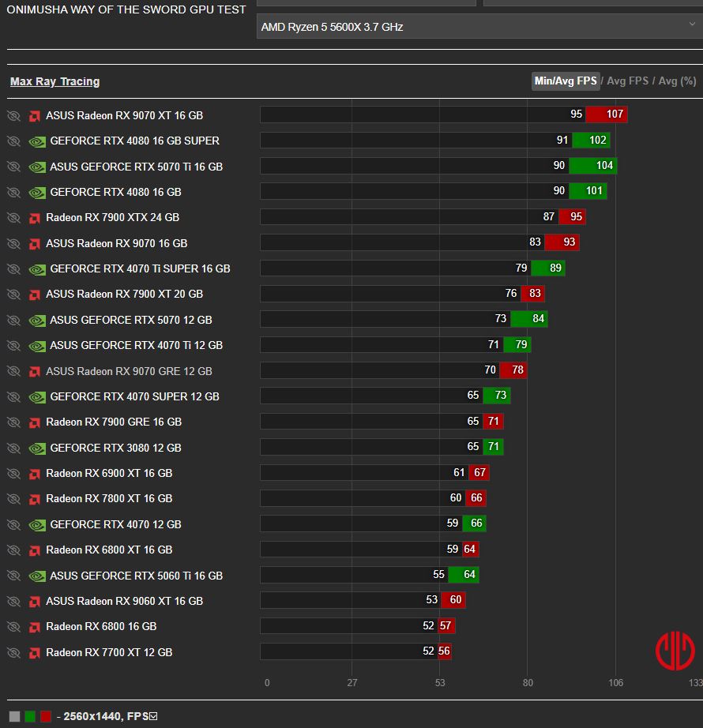Click AMD logo beside ASUS Radeon RX 7900 XT

pos(35,295)
